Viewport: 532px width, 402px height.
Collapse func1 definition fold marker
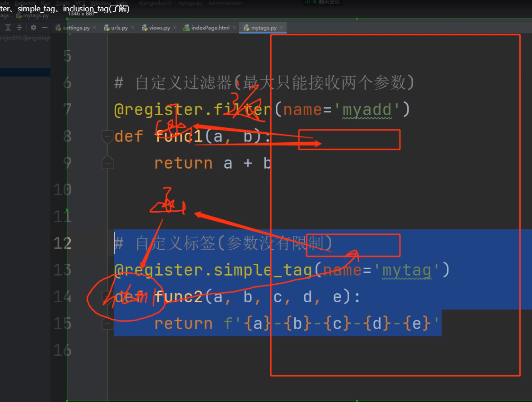[x=107, y=137]
